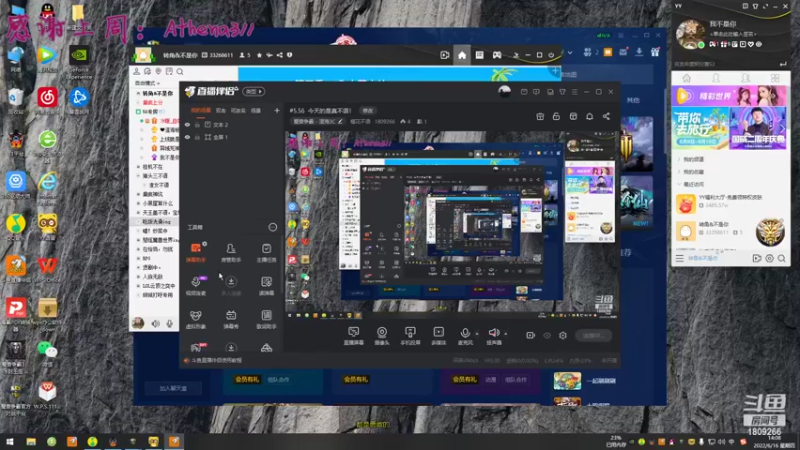Switch to the second scene tab
800x450 pixels.
[220, 110]
